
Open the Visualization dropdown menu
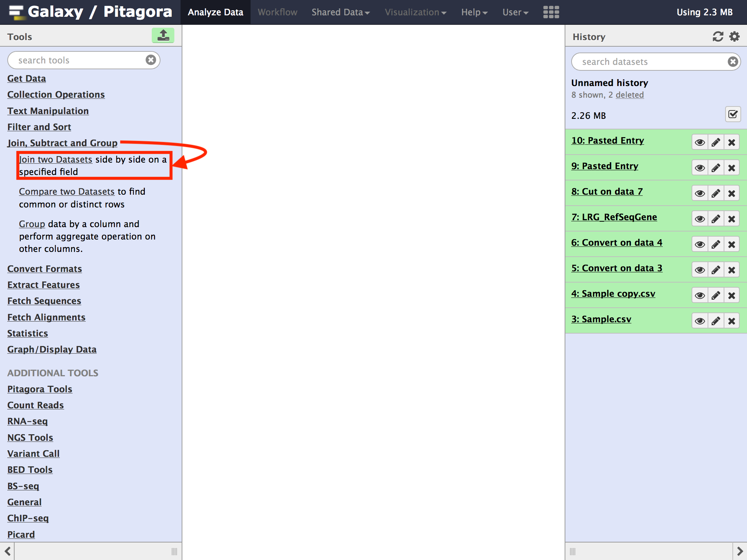[x=415, y=12]
